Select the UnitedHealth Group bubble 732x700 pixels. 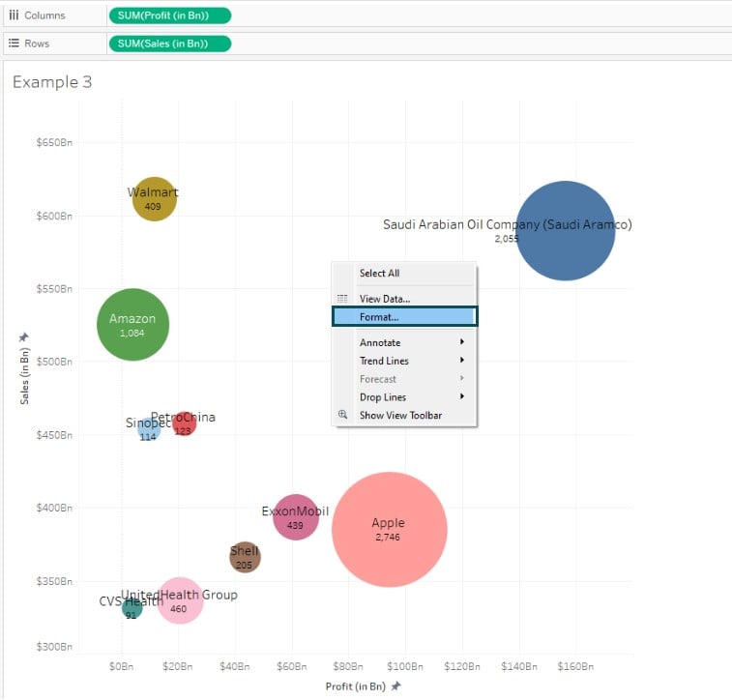(x=180, y=600)
